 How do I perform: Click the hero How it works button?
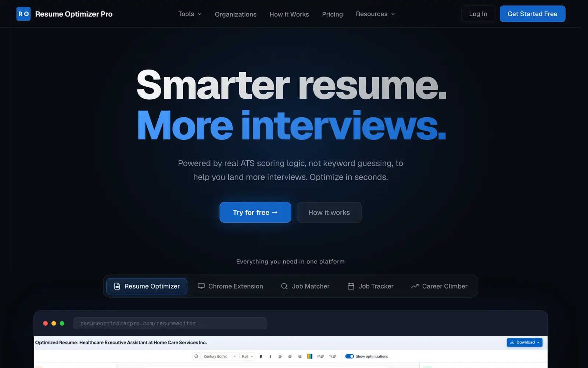pyautogui.click(x=329, y=212)
